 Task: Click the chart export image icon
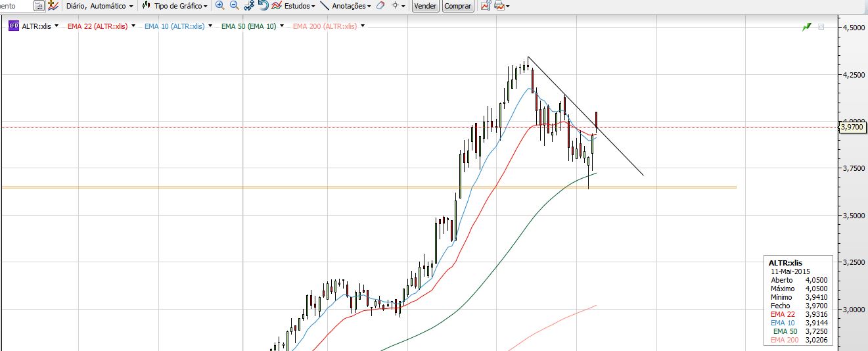point(486,6)
